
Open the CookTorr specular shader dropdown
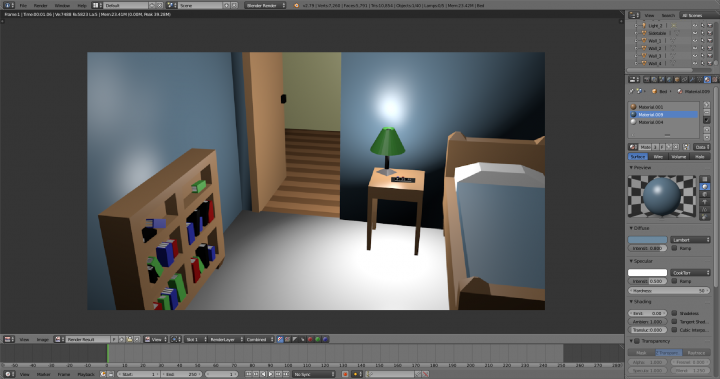click(690, 272)
